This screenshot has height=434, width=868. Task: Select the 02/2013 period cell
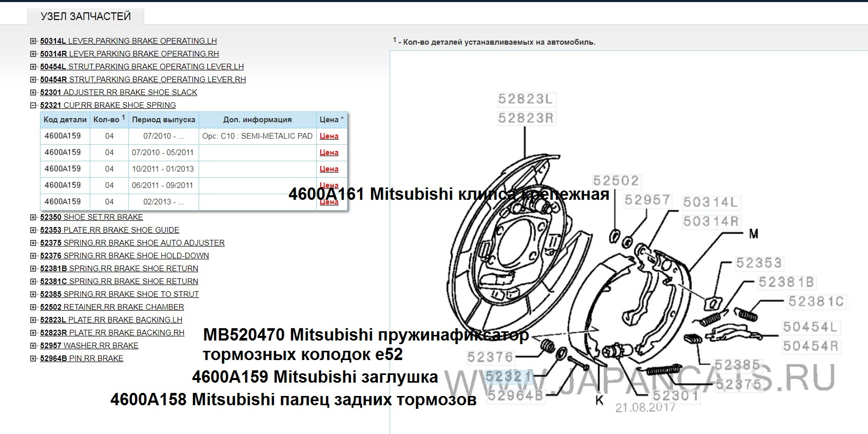pyautogui.click(x=163, y=202)
